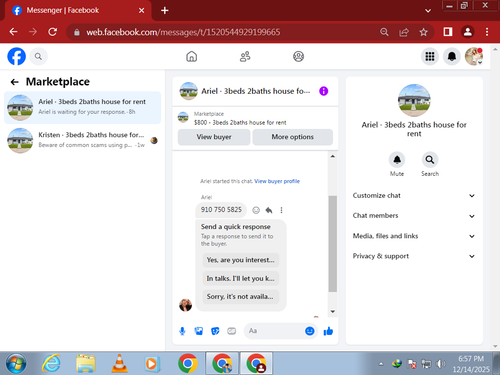Click the browser reload button

53,32
